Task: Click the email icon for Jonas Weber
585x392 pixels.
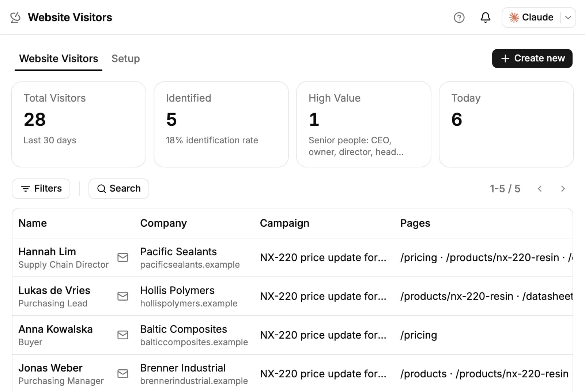Action: [123, 374]
